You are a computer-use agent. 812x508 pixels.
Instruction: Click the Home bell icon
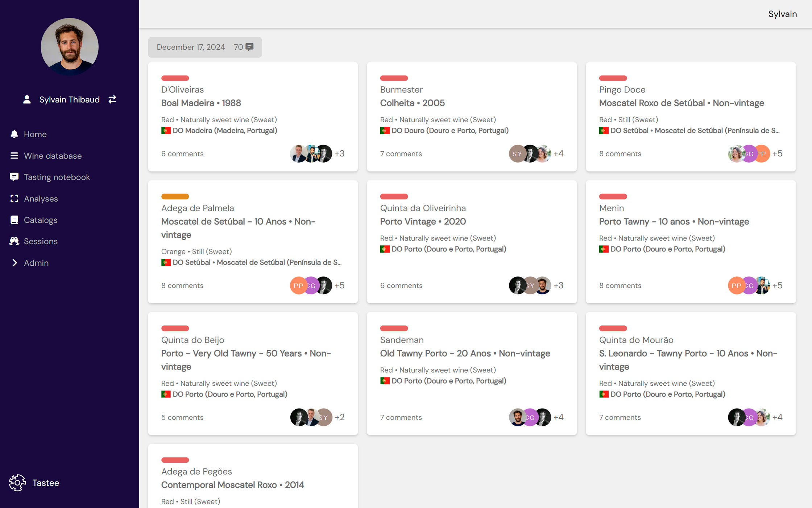[x=14, y=134]
